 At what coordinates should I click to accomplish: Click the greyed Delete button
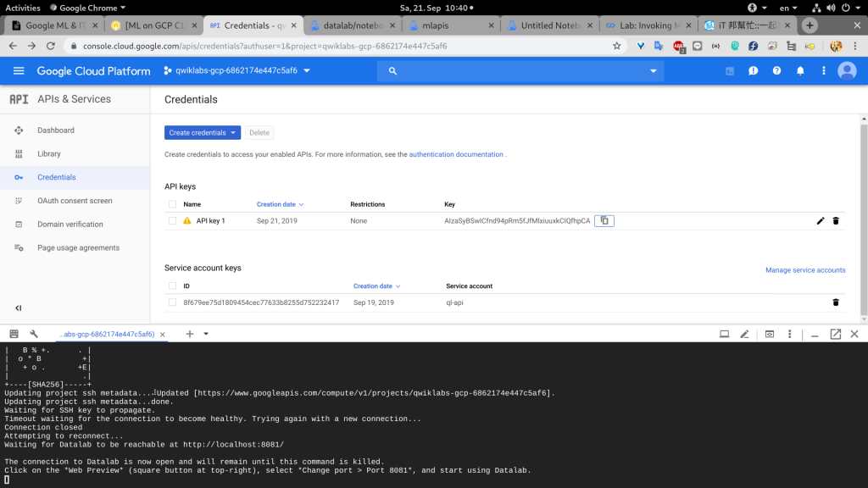(x=259, y=133)
